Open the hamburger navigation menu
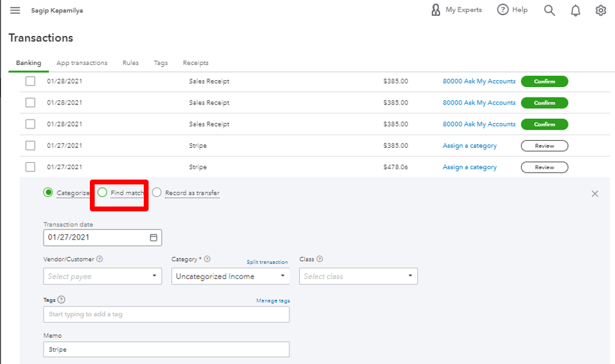 (x=15, y=10)
